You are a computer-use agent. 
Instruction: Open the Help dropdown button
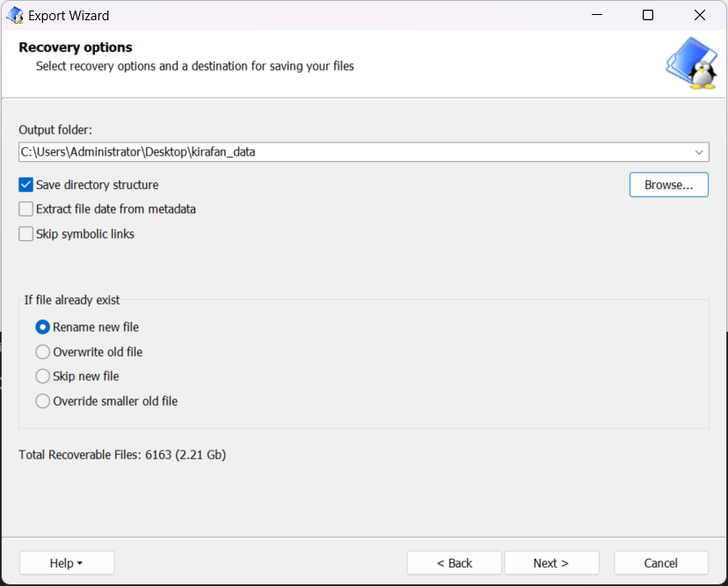(x=67, y=563)
